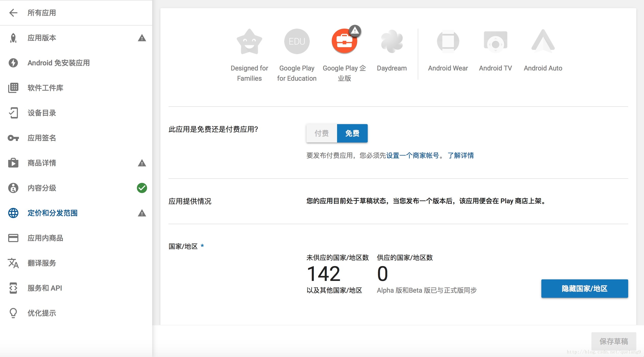Open 翻译服务 in sidebar

point(42,263)
